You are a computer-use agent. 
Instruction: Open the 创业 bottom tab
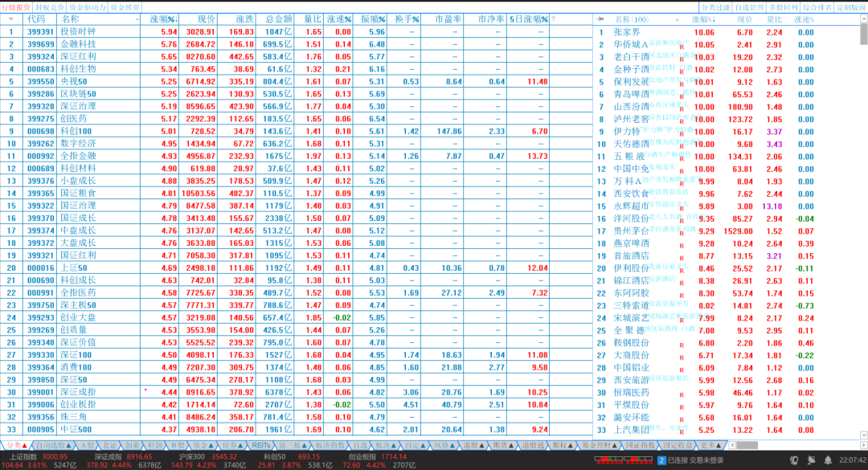(x=133, y=445)
